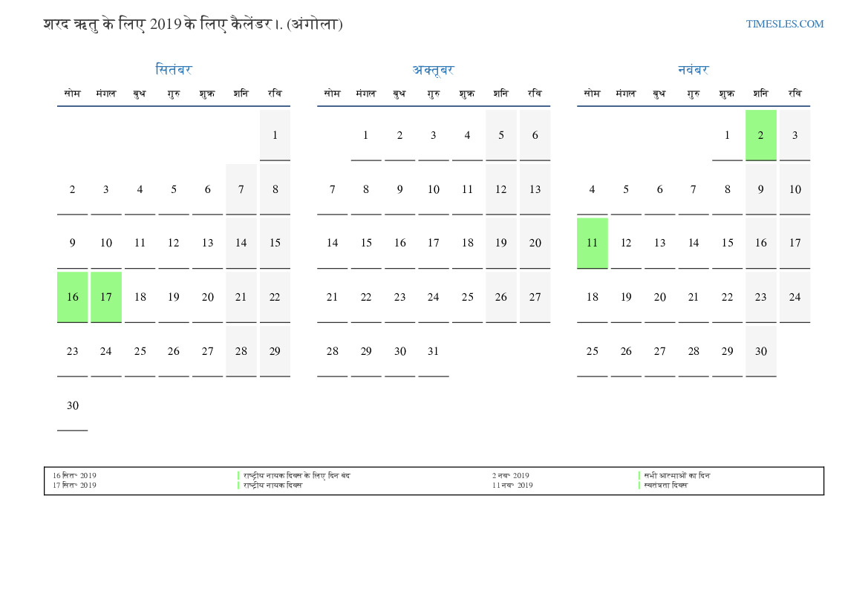Select date 25 in सितंबर
The width and height of the screenshot is (868, 614).
pos(140,352)
